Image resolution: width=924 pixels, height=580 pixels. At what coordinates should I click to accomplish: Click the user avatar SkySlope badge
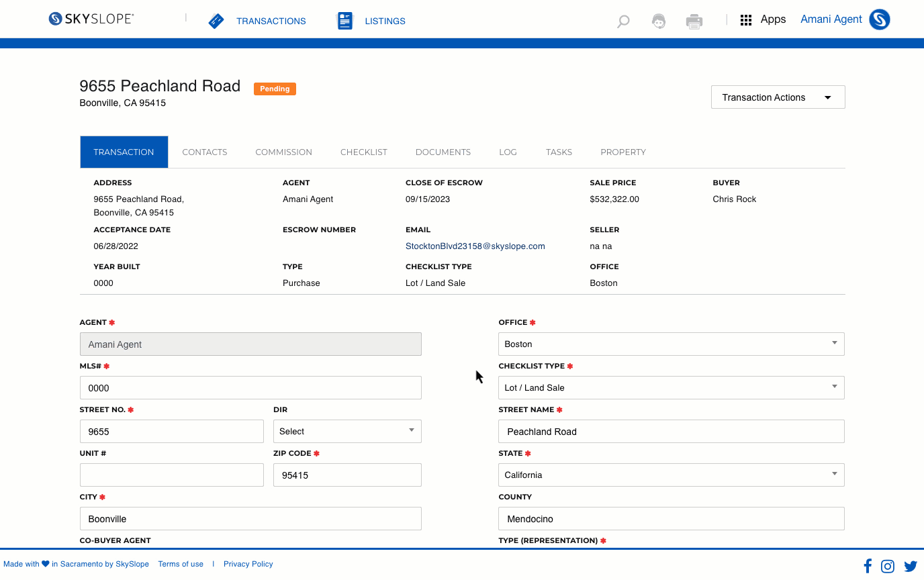click(880, 19)
